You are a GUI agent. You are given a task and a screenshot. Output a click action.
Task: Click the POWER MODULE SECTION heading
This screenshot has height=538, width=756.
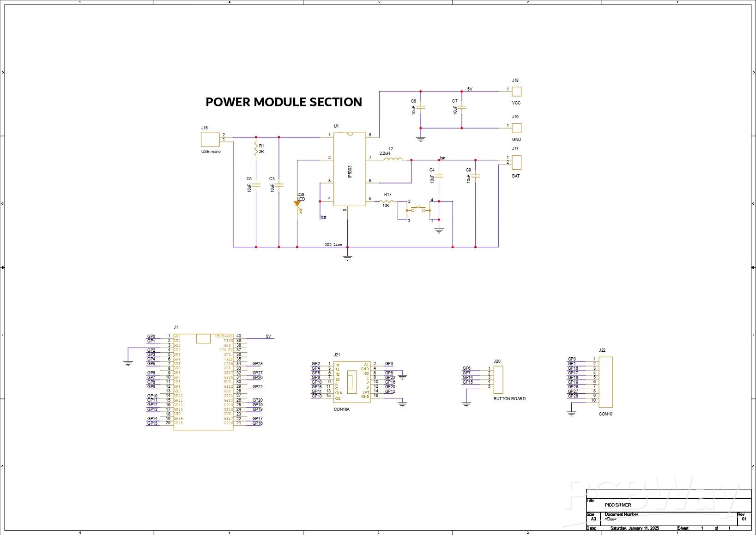284,102
